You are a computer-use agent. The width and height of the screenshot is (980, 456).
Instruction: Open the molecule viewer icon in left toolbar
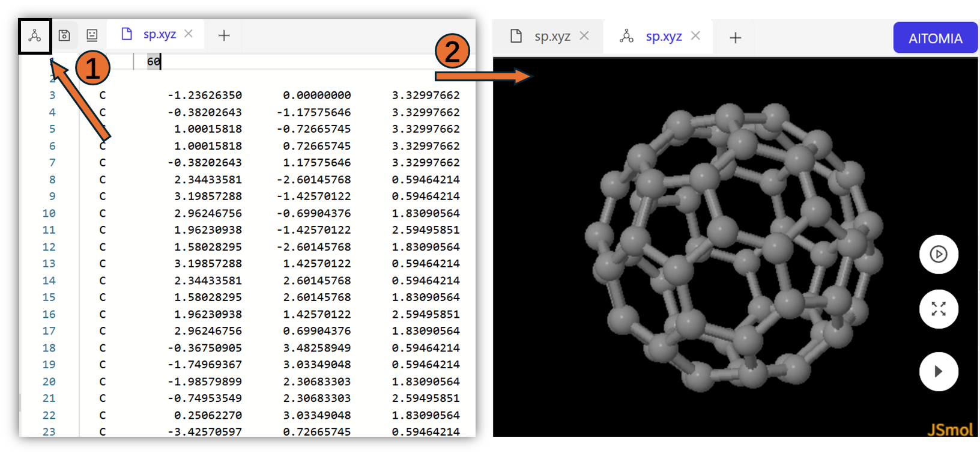(35, 36)
